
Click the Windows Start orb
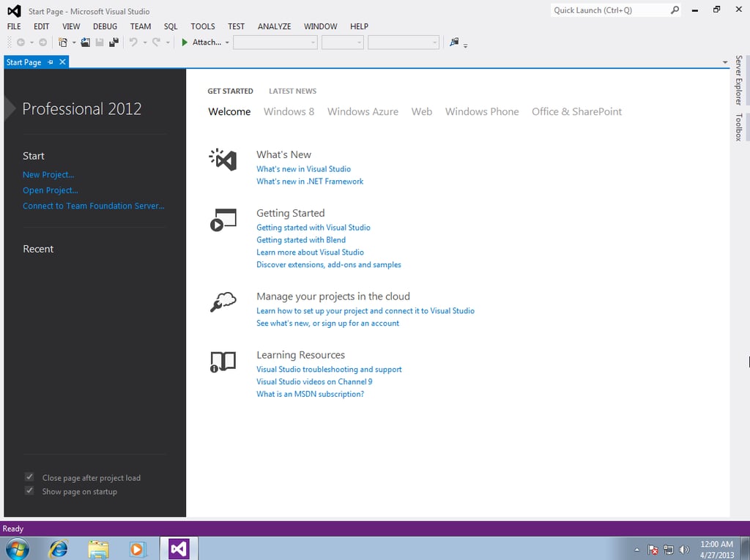(x=17, y=549)
